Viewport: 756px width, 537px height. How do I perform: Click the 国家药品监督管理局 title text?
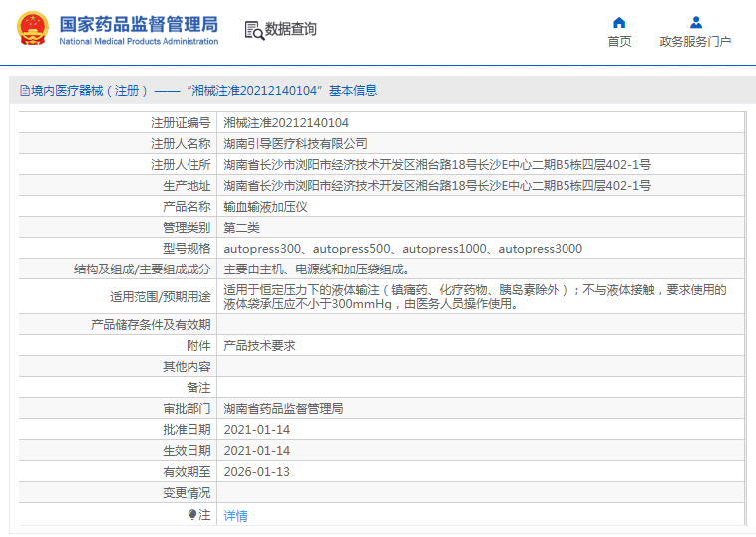[139, 24]
